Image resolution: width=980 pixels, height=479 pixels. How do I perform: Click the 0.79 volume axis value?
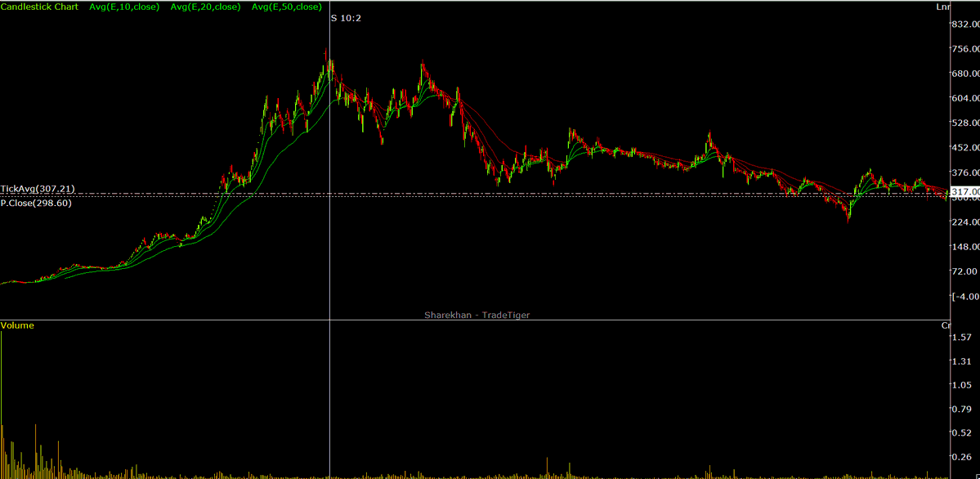tap(963, 410)
